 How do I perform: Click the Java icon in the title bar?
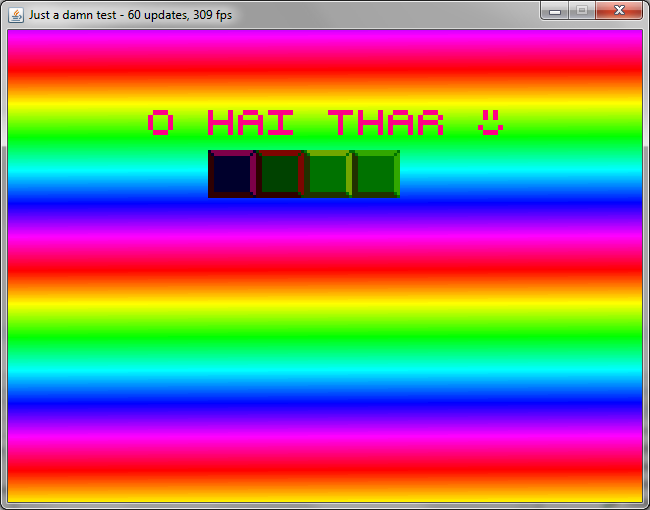16,15
